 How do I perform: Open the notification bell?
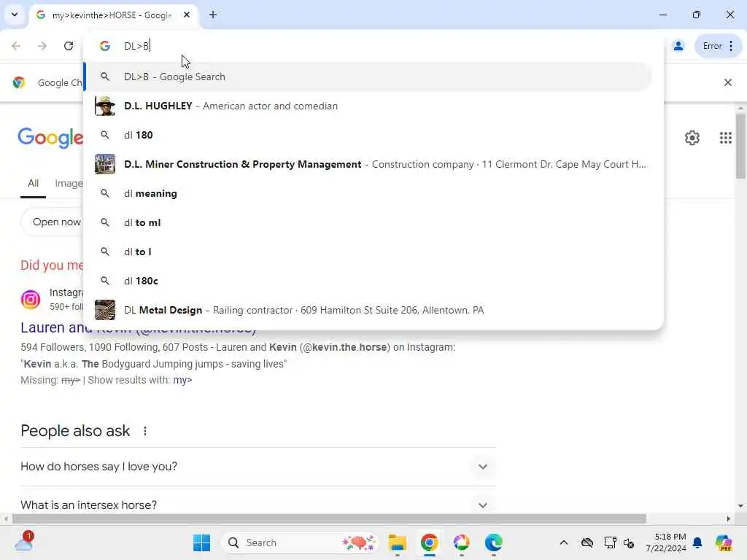click(697, 542)
